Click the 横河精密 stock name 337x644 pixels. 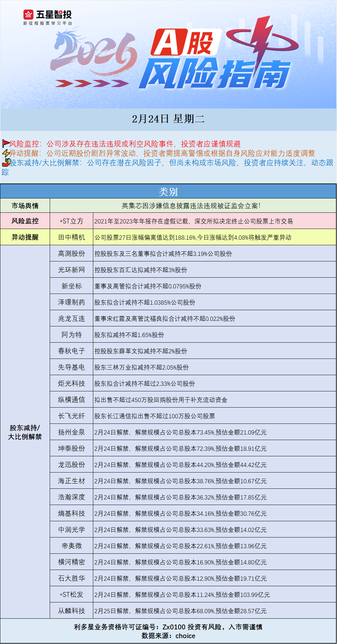click(71, 562)
